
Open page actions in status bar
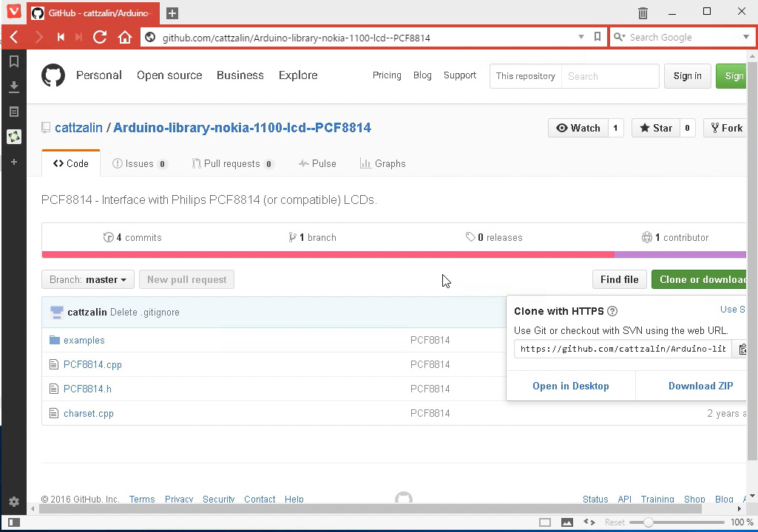[x=589, y=522]
